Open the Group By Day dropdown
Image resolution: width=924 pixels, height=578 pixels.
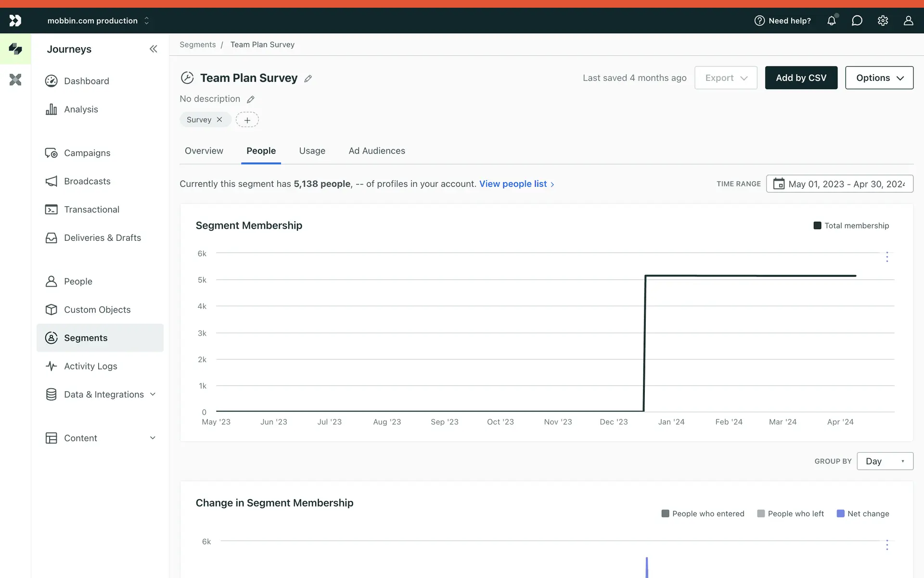pos(885,461)
